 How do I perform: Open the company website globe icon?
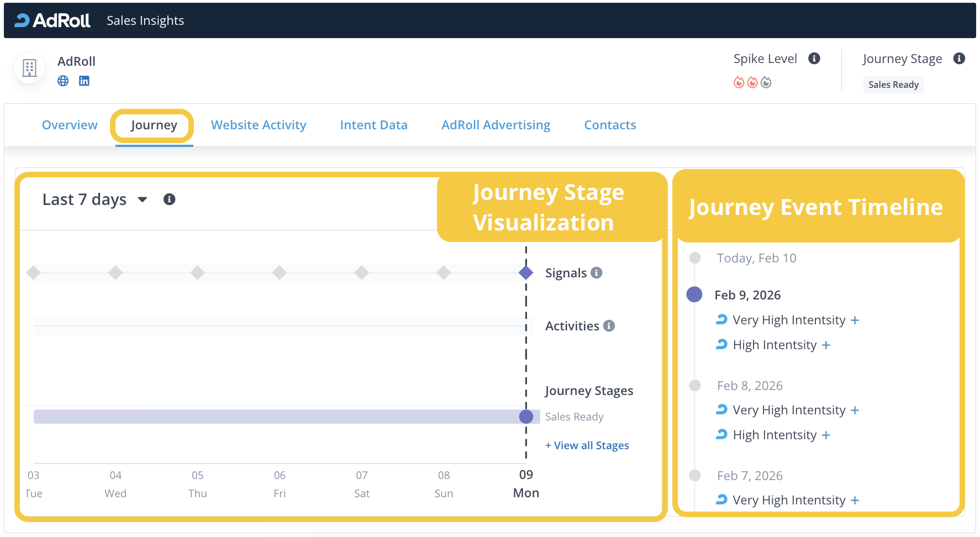click(x=64, y=81)
